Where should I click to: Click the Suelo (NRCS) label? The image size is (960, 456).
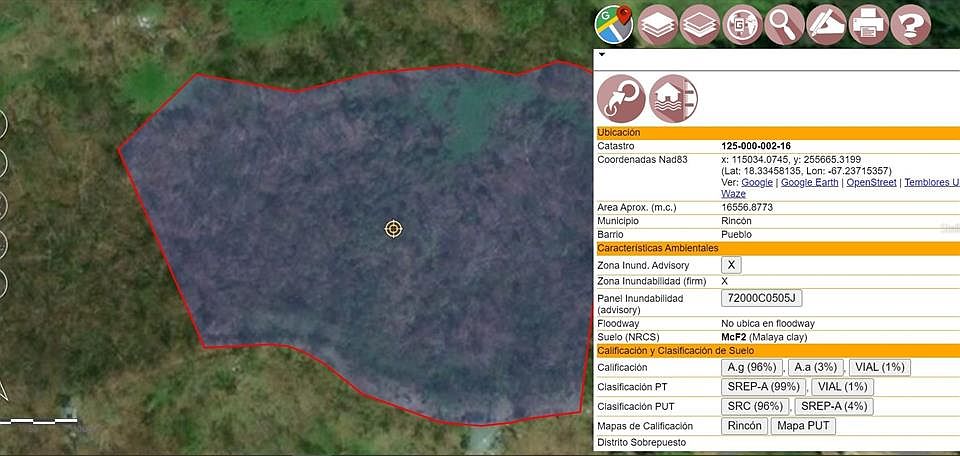tap(628, 337)
